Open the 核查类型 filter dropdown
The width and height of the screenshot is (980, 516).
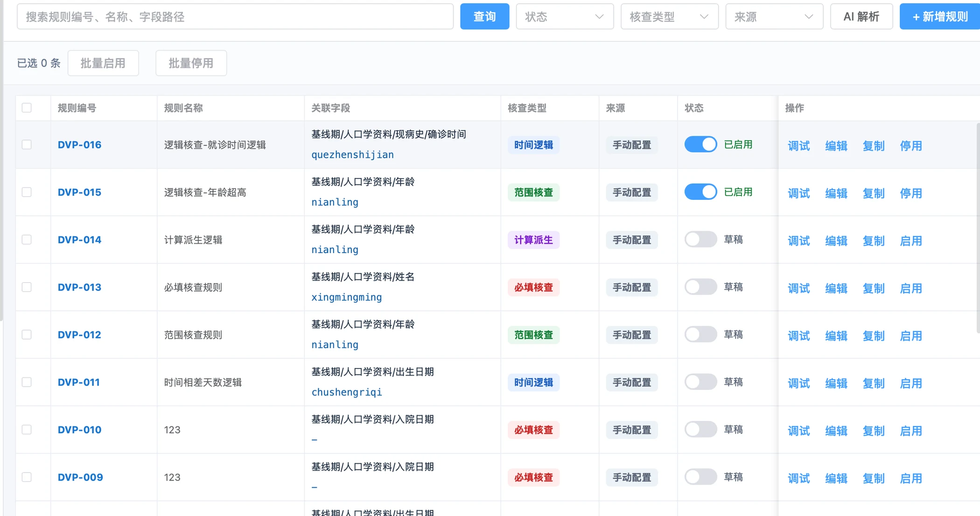click(x=669, y=17)
